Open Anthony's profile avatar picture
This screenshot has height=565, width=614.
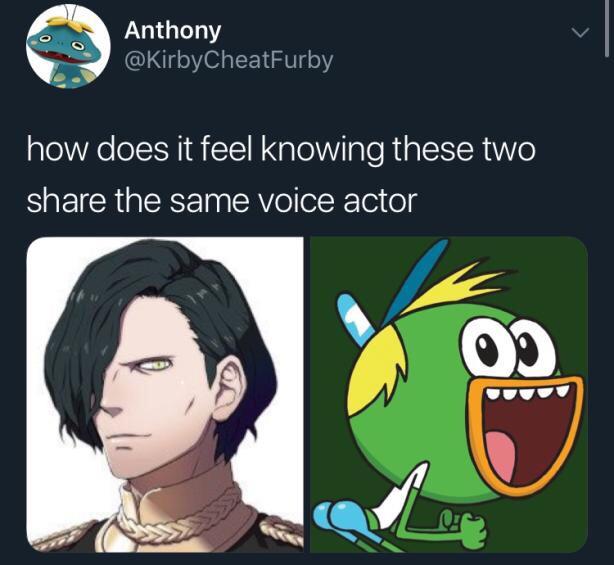point(68,46)
